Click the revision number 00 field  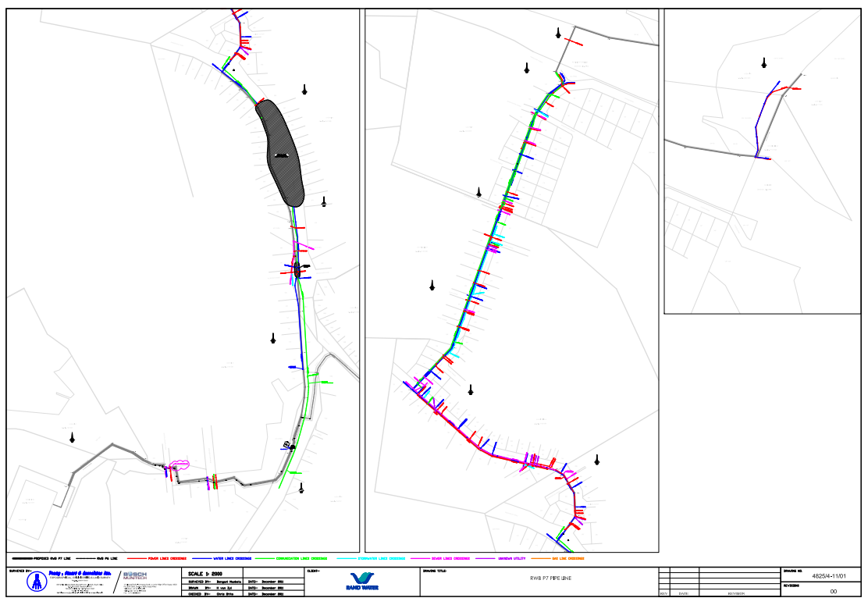pos(833,592)
